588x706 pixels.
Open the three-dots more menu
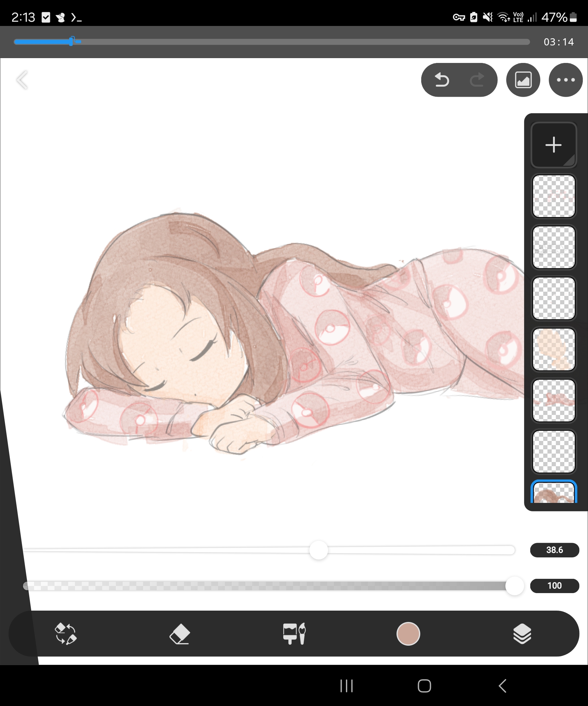coord(566,80)
